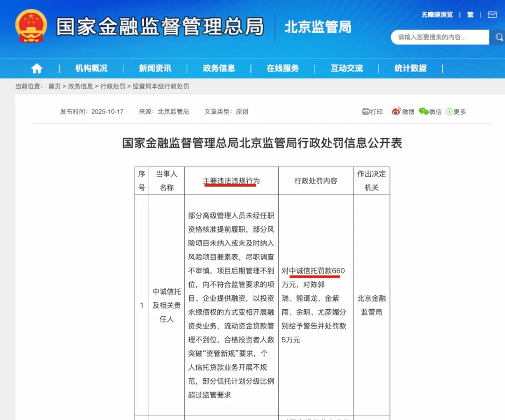Open the 政务信息 menu
This screenshot has height=420, width=505.
[x=219, y=68]
